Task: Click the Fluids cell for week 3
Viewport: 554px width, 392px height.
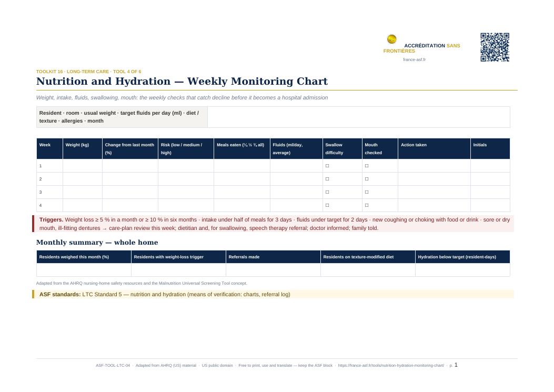Action: pos(296,192)
